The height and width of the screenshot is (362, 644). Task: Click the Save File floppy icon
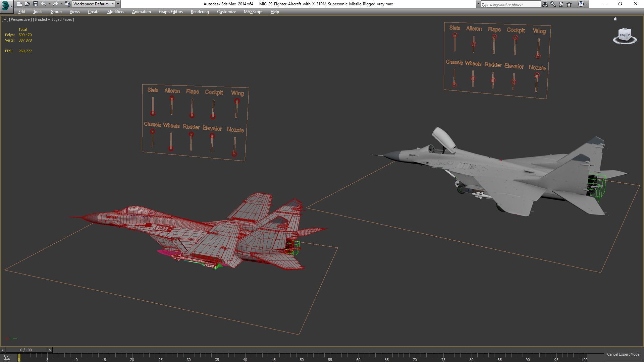pos(36,4)
